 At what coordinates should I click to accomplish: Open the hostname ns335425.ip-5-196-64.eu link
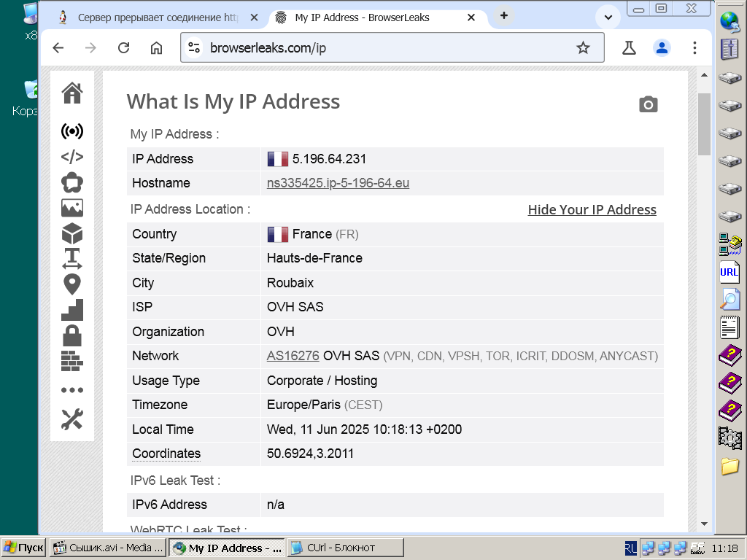point(338,183)
